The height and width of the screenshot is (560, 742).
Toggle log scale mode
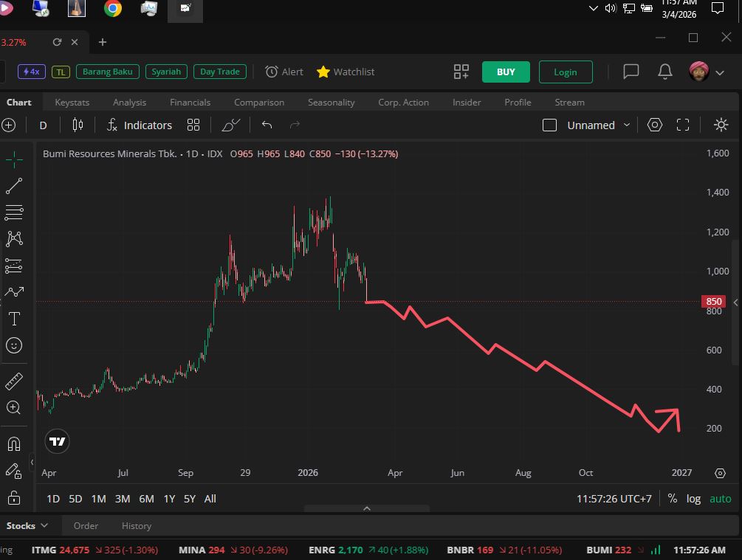click(693, 499)
